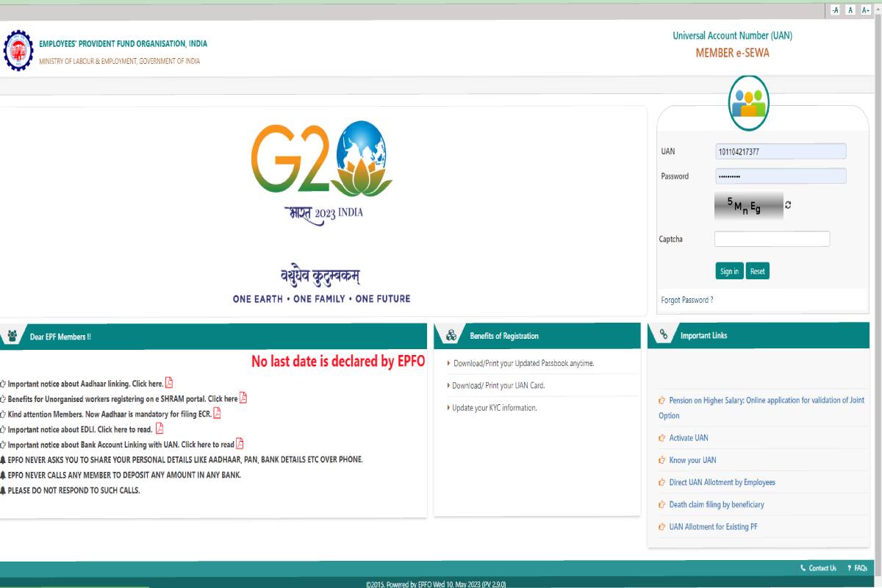This screenshot has width=882, height=588.
Task: Click the Dear EPF Members group icon
Action: (x=12, y=336)
